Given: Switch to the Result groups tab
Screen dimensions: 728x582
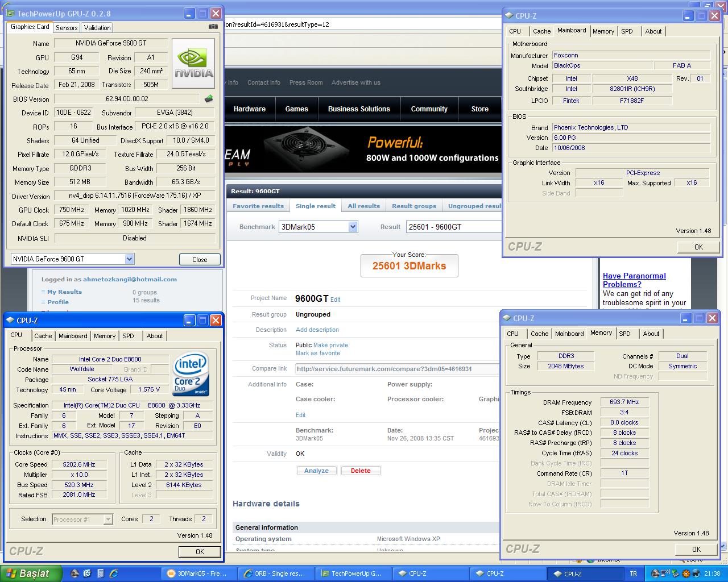Looking at the screenshot, I should (x=414, y=206).
